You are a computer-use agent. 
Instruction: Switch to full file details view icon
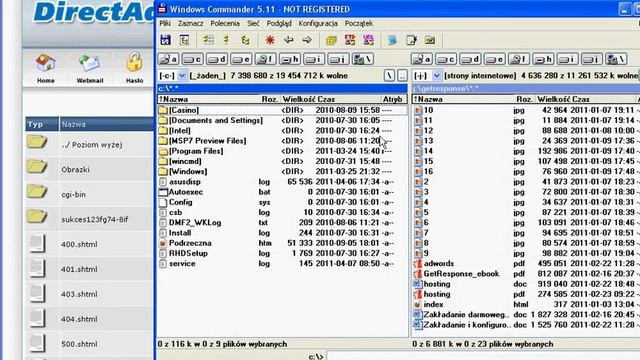click(226, 40)
